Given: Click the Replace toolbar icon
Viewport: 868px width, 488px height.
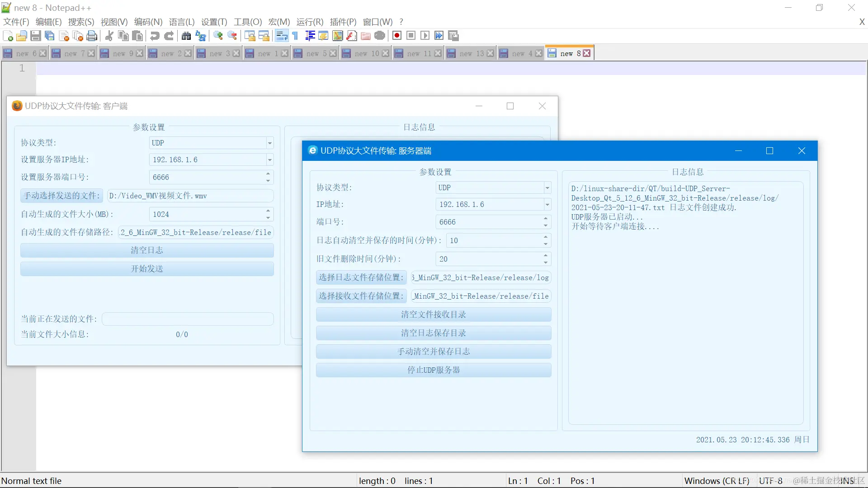Looking at the screenshot, I should click(x=200, y=36).
